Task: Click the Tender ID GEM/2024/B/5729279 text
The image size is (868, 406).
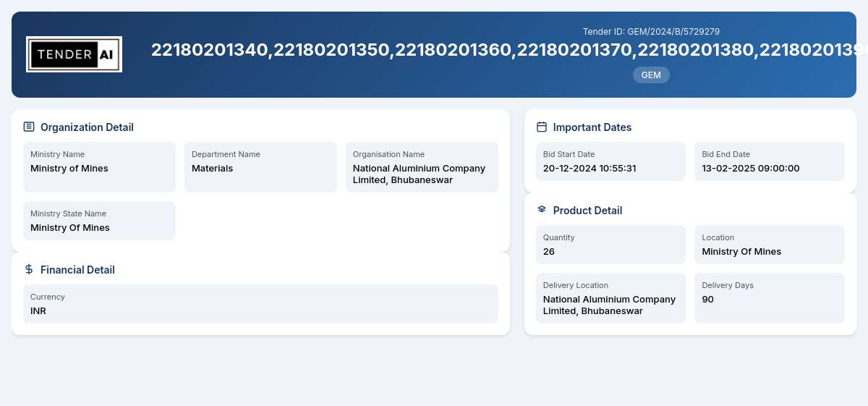Action: pyautogui.click(x=651, y=32)
